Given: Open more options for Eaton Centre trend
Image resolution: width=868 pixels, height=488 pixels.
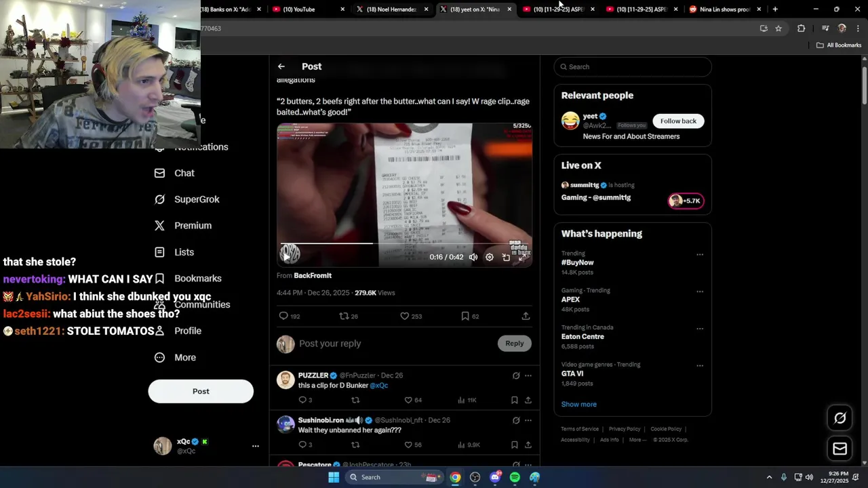Looking at the screenshot, I should click(700, 329).
